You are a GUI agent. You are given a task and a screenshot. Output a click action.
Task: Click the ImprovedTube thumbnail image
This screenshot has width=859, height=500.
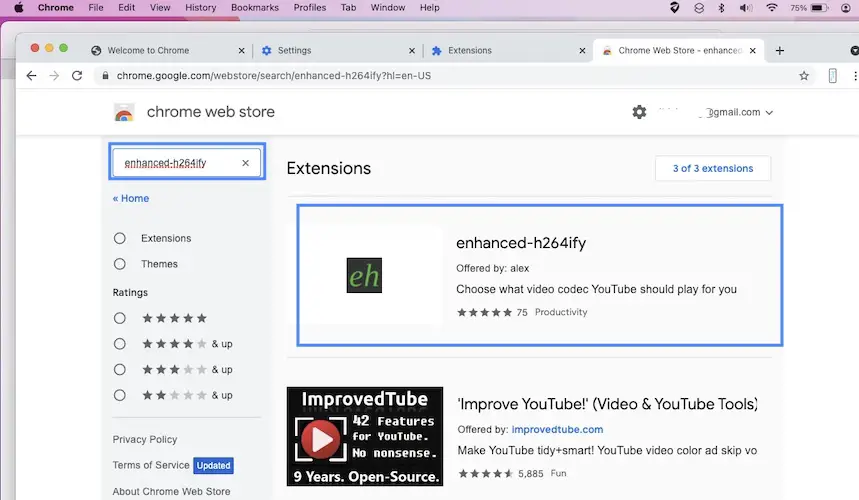tap(365, 436)
